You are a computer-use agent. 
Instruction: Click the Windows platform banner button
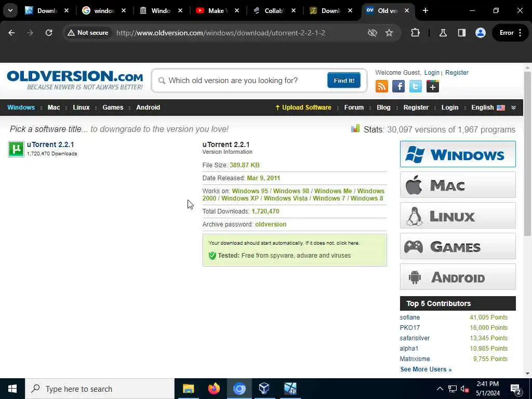coord(458,154)
